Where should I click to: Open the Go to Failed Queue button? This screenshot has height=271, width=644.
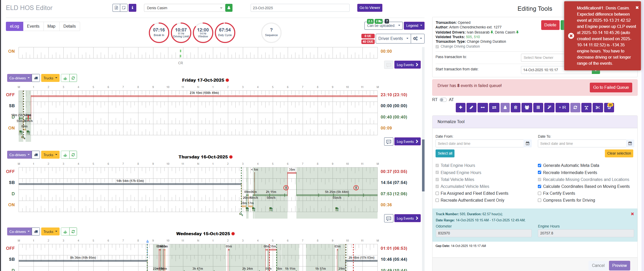611,88
